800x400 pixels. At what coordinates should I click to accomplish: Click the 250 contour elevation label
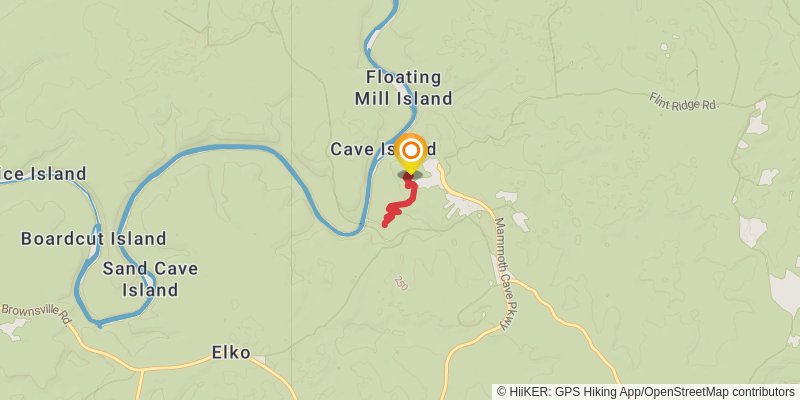pos(401,284)
